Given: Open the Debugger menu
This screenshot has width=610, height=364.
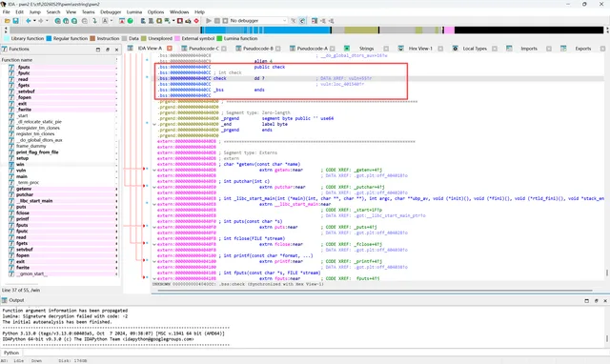Looking at the screenshot, I should coord(111,12).
